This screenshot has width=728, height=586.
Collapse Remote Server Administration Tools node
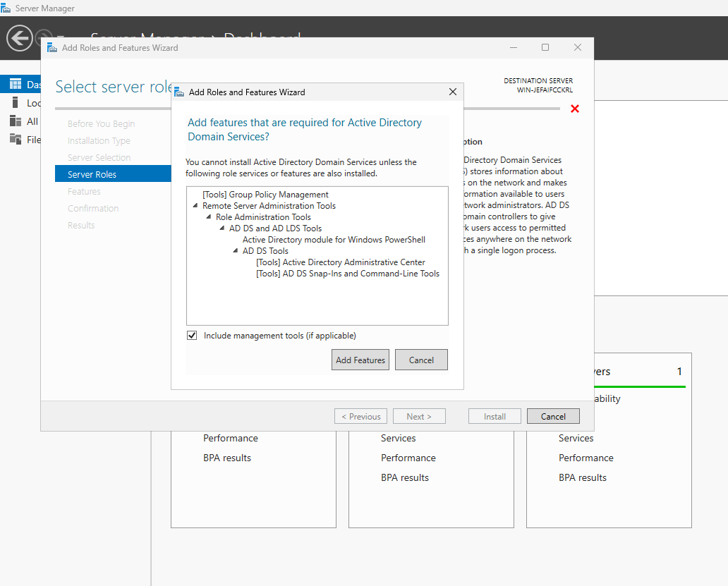(195, 205)
